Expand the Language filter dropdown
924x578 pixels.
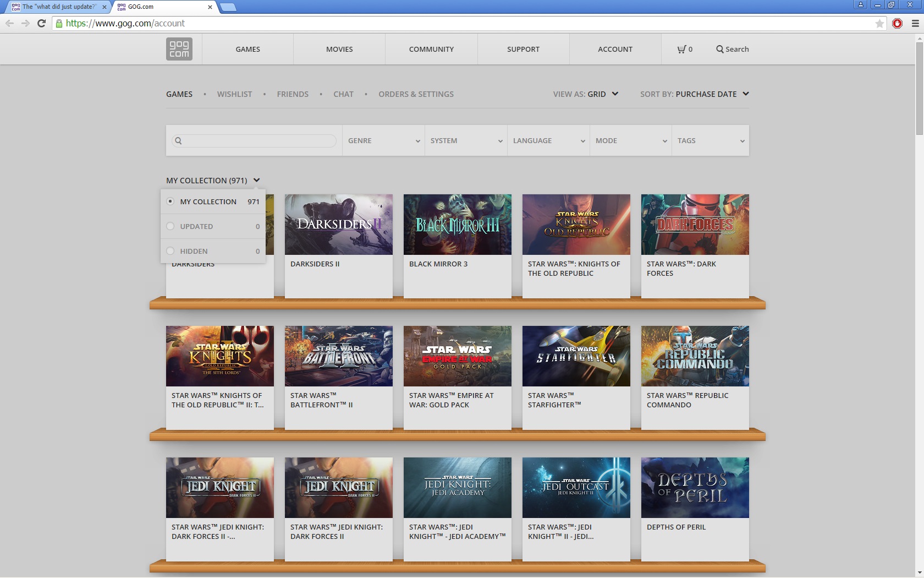[548, 141]
